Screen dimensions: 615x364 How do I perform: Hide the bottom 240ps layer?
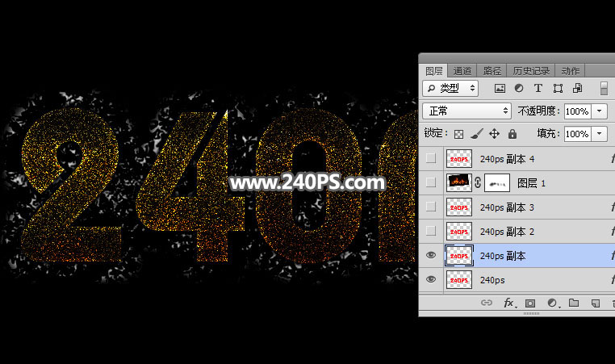pyautogui.click(x=431, y=279)
